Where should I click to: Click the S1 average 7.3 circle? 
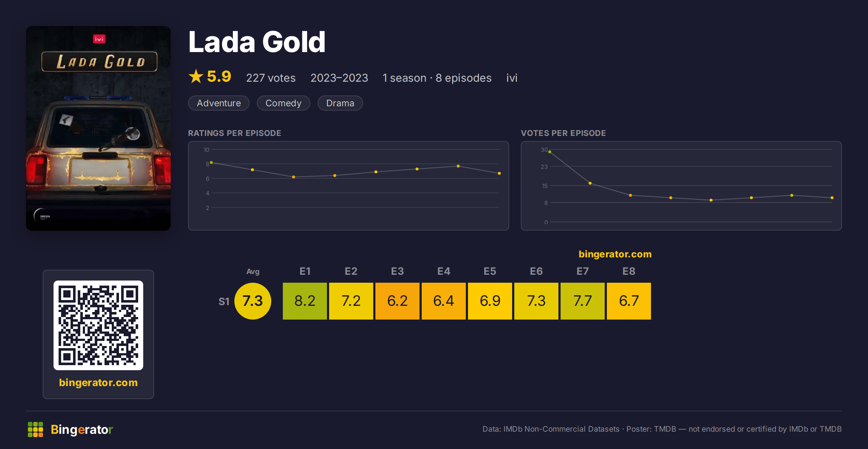pyautogui.click(x=253, y=301)
